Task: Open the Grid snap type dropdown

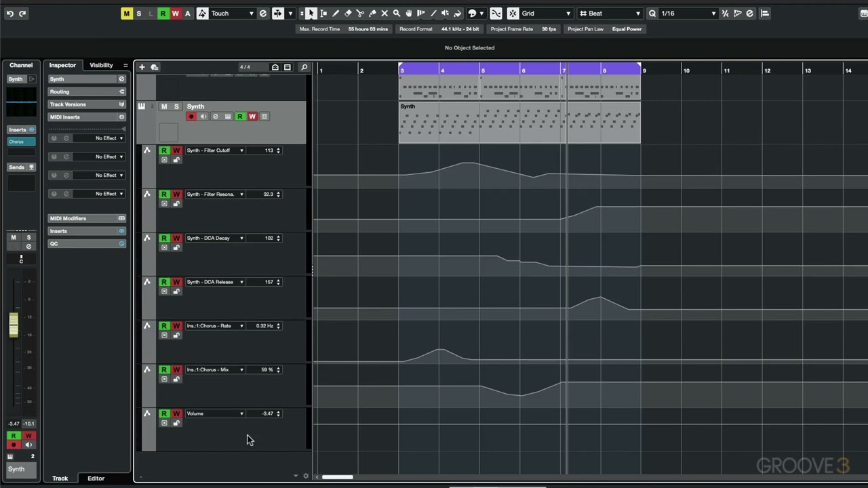Action: [547, 14]
